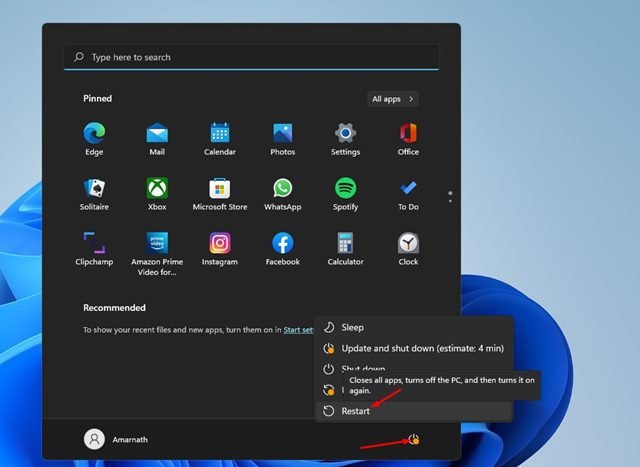Image resolution: width=640 pixels, height=467 pixels.
Task: Open the Start settings link
Action: (298, 330)
